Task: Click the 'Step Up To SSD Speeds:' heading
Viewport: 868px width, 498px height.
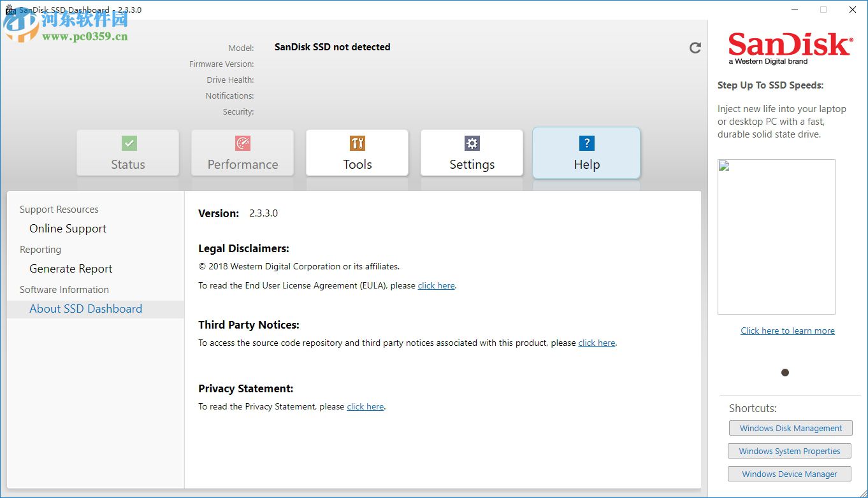Action: coord(770,85)
